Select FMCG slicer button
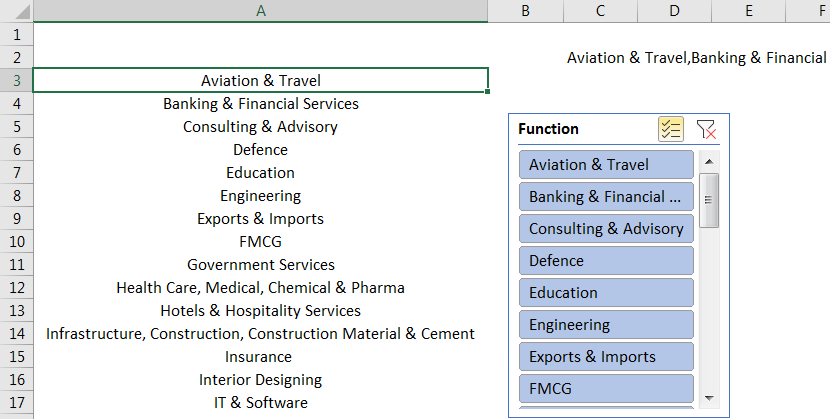The image size is (830, 419). (x=606, y=388)
